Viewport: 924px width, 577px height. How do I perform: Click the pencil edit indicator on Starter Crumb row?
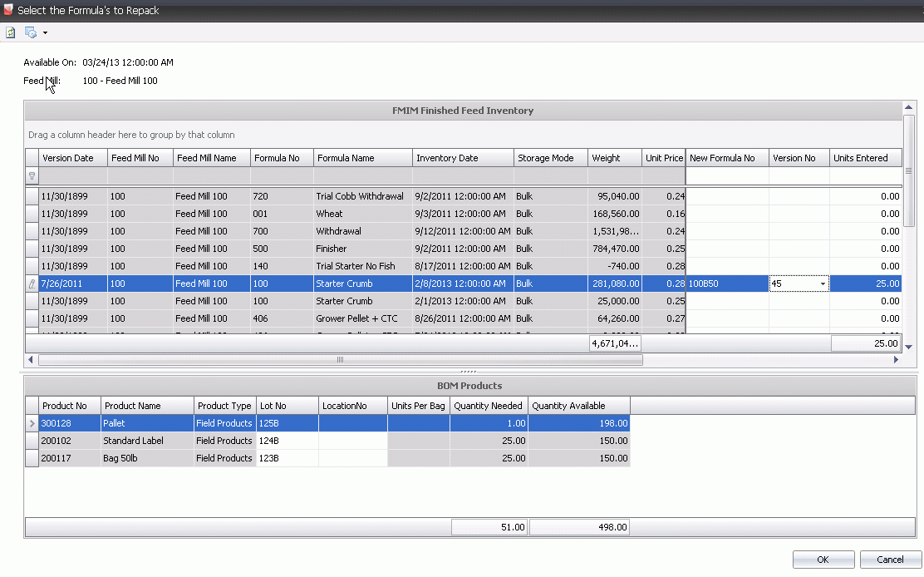pyautogui.click(x=32, y=284)
